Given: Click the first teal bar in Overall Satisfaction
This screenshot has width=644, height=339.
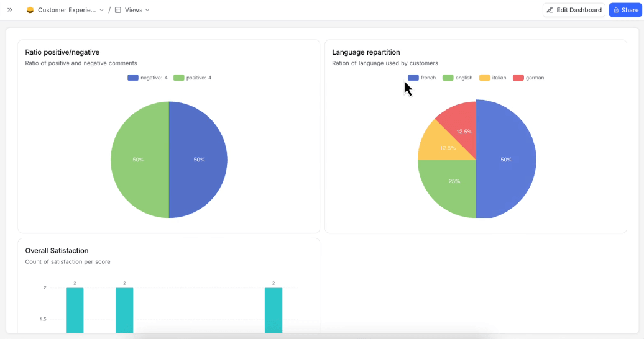Looking at the screenshot, I should point(75,310).
